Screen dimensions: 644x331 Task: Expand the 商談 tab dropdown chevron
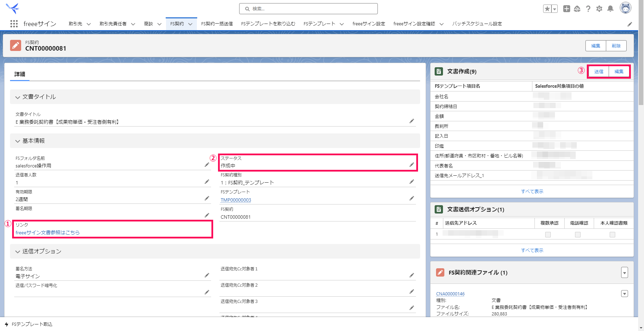pos(159,24)
